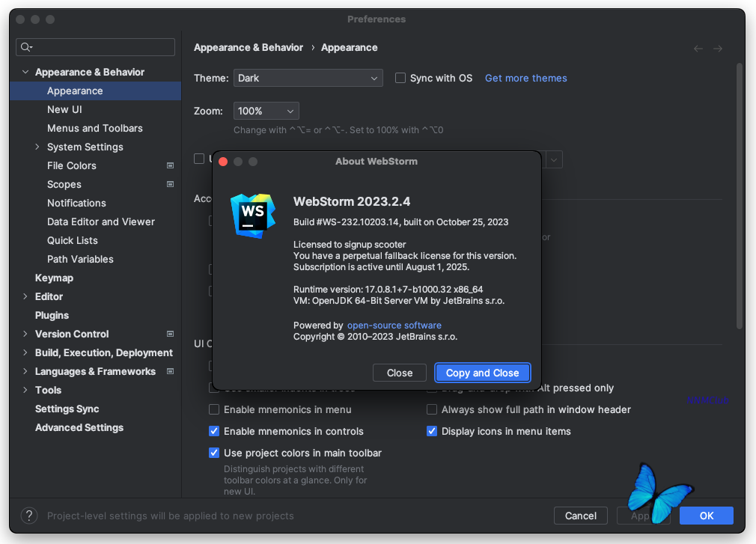Open the open-source software link

(394, 326)
